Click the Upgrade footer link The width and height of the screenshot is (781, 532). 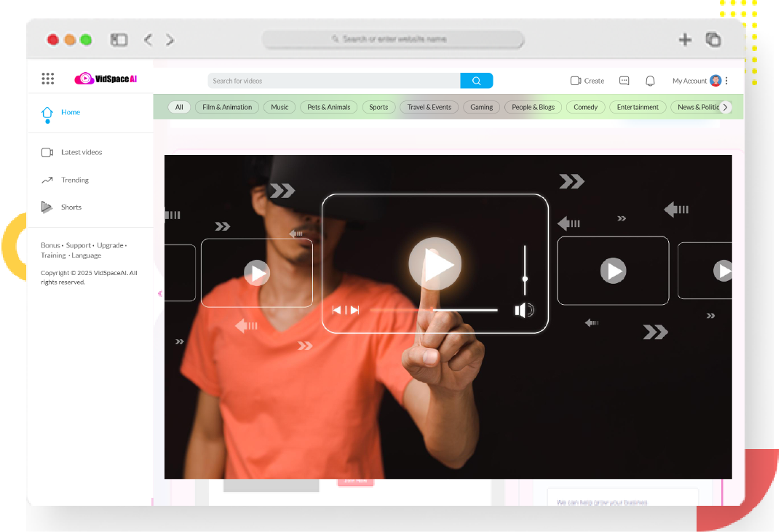tap(110, 245)
